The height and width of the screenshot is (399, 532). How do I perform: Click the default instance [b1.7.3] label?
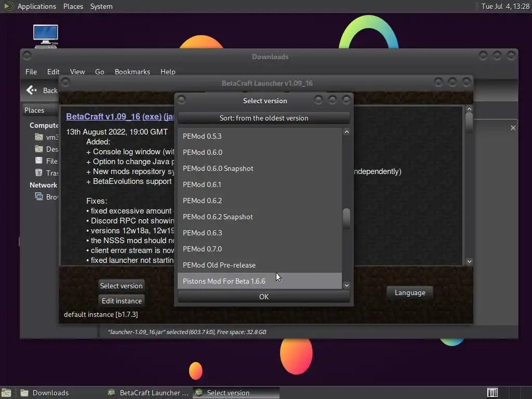pyautogui.click(x=101, y=314)
